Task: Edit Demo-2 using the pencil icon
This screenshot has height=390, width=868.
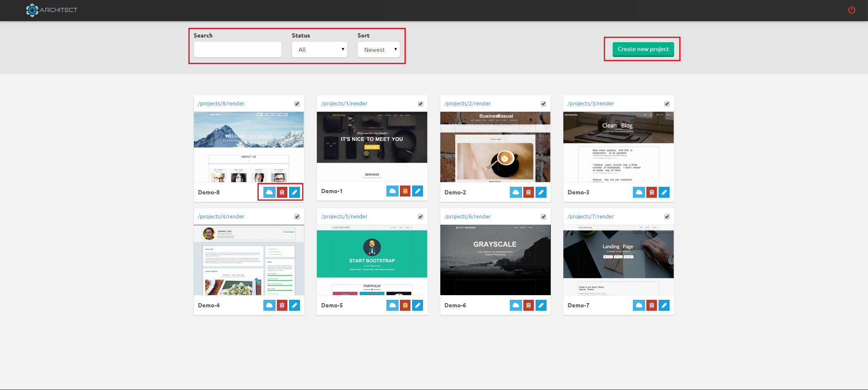Action: (x=541, y=192)
